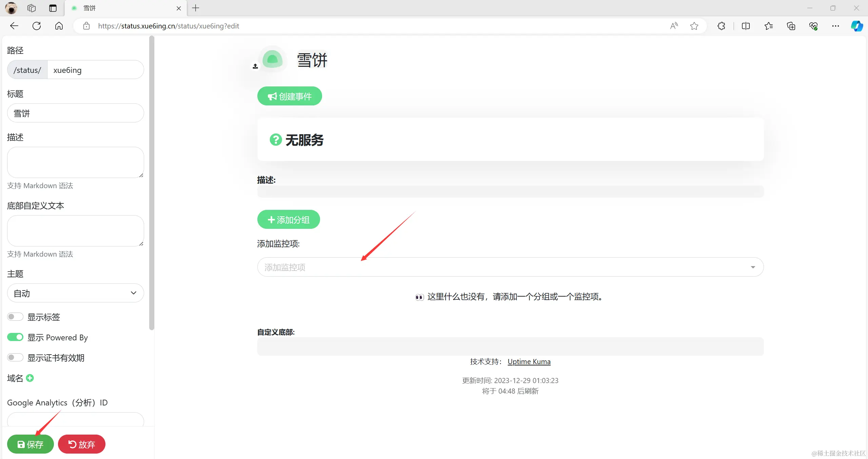Screen dimensions: 868x459
Task: Click the browser home icon
Action: tap(59, 26)
